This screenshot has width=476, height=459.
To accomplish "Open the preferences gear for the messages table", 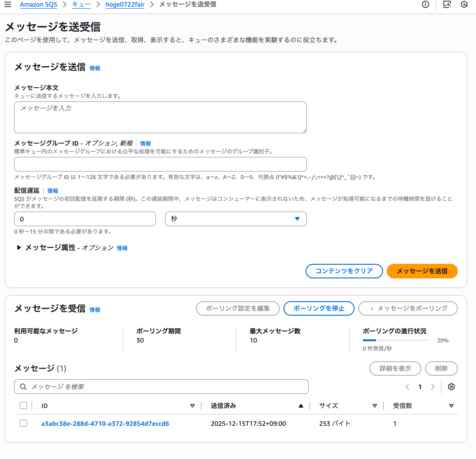I will point(451,387).
